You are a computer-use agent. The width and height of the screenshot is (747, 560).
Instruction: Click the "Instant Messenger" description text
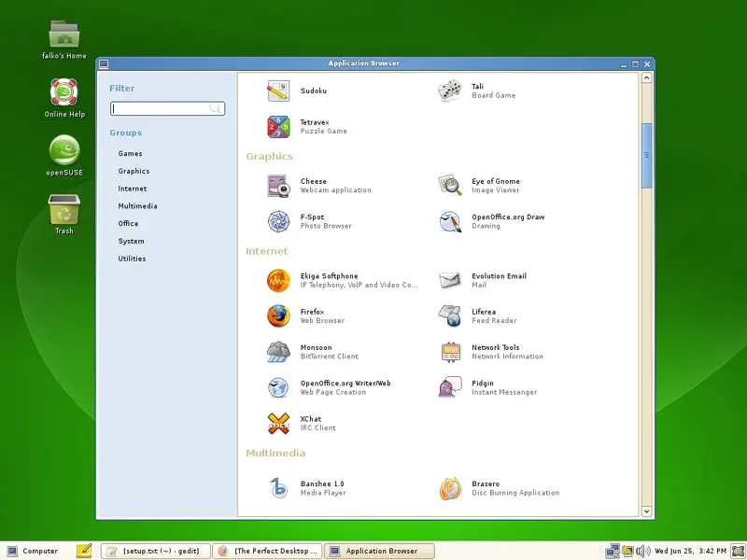click(x=504, y=392)
